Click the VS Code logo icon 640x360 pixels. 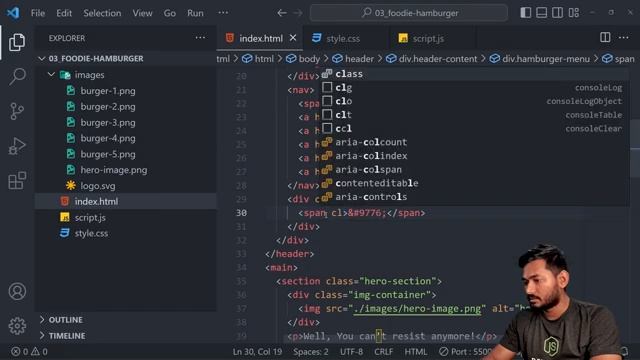(13, 13)
